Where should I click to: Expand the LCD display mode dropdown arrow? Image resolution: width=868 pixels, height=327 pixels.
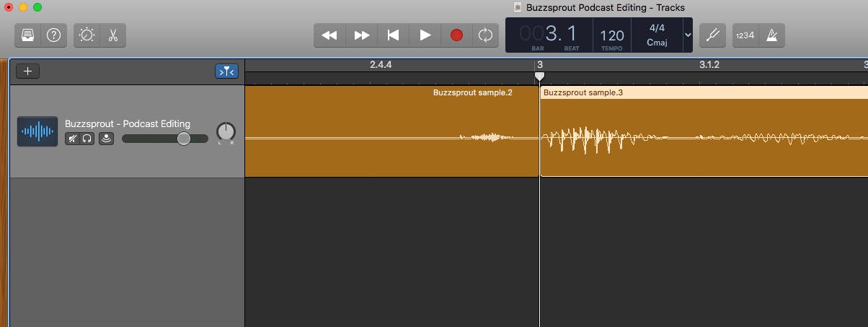click(x=687, y=35)
